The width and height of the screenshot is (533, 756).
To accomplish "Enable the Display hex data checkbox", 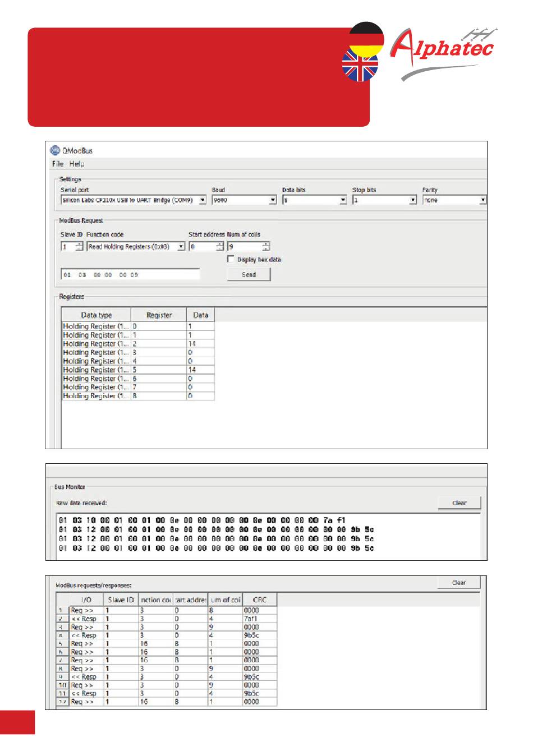I will pos(231,259).
